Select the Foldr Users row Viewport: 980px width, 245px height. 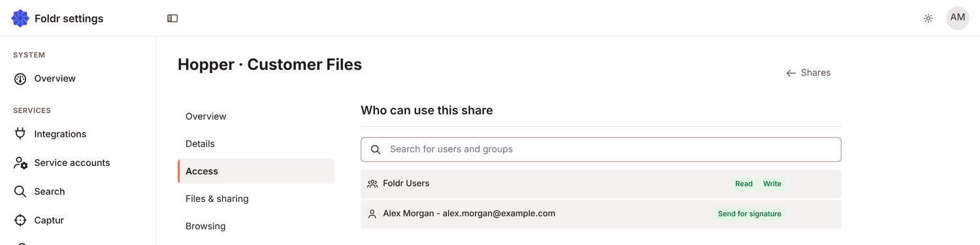point(601,184)
